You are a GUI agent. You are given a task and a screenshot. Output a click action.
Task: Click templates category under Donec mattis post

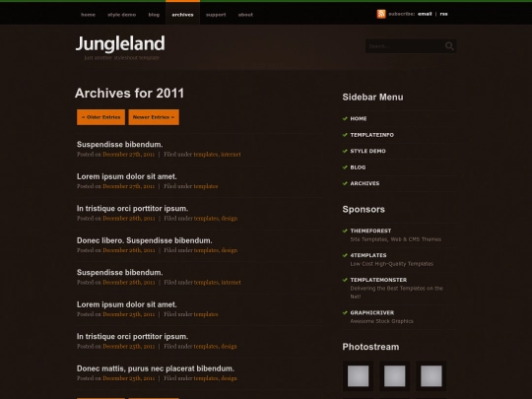206,378
